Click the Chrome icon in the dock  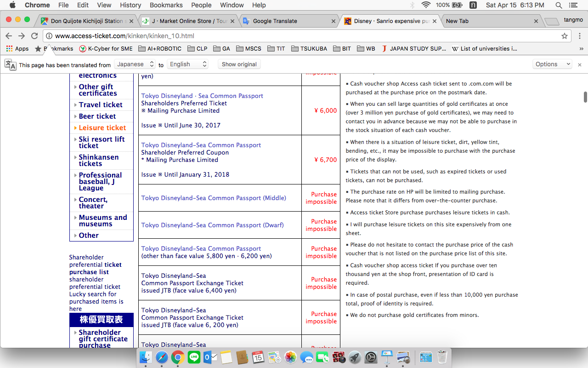pos(178,357)
